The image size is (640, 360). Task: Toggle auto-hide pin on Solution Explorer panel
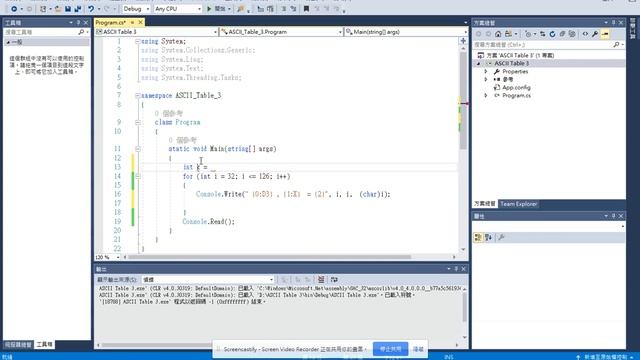pos(613,22)
